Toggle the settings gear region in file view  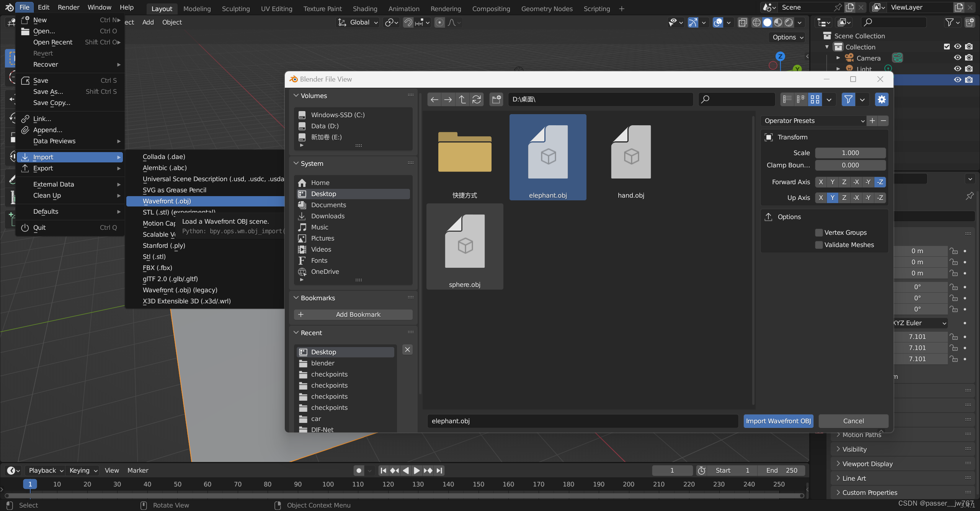pos(882,100)
